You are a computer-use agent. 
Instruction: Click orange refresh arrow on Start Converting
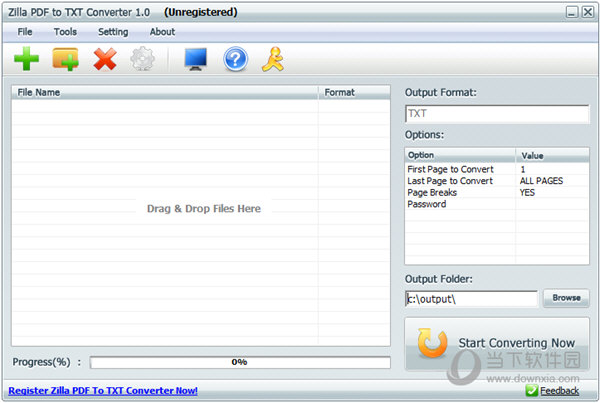point(432,343)
